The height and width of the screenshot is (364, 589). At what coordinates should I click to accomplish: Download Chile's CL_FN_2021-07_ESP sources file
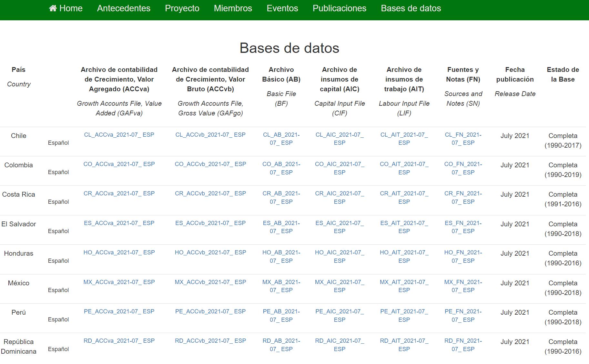(463, 139)
